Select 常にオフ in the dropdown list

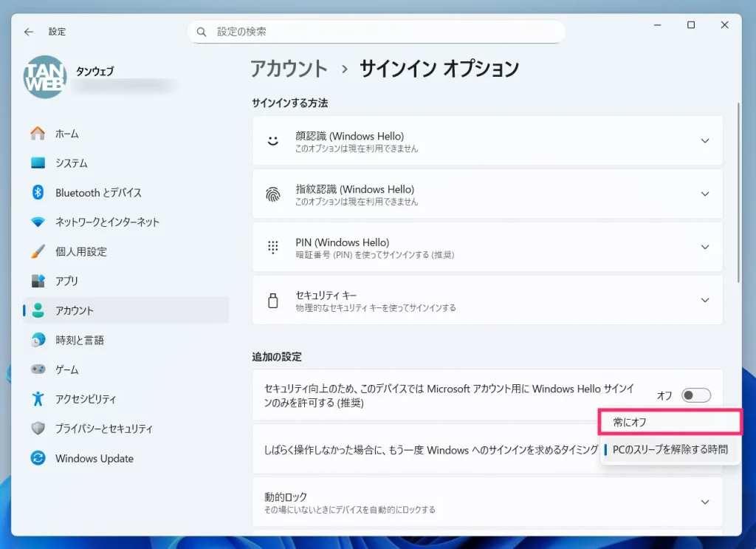point(670,422)
